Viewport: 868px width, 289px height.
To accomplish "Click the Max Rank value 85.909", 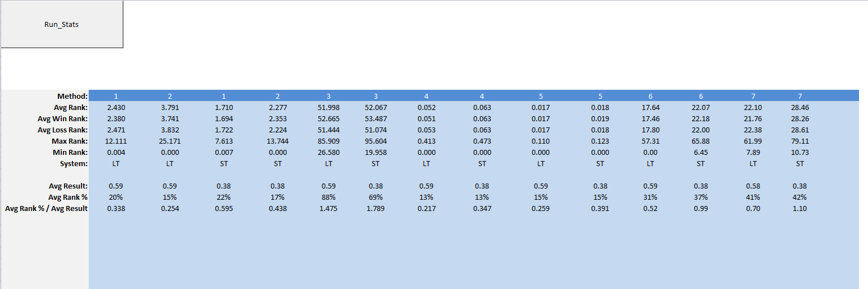I will point(328,141).
